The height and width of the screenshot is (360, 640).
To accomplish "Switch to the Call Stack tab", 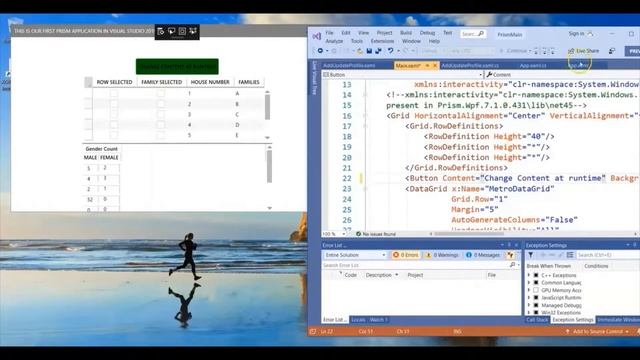I will tap(537, 320).
